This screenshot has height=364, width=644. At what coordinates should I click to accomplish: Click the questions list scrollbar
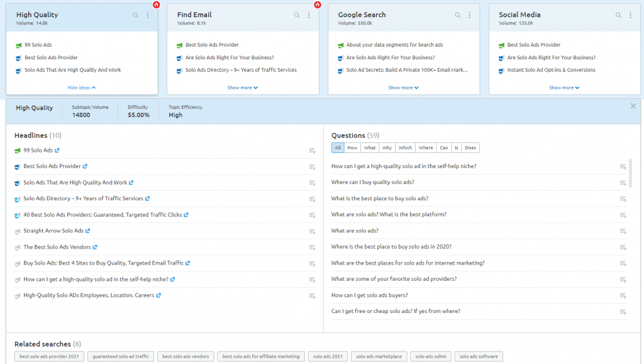[630, 173]
